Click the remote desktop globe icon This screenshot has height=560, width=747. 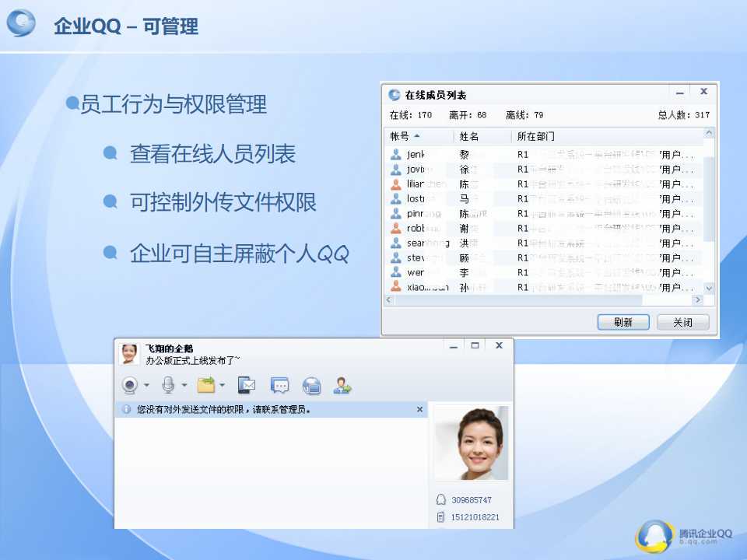click(311, 385)
